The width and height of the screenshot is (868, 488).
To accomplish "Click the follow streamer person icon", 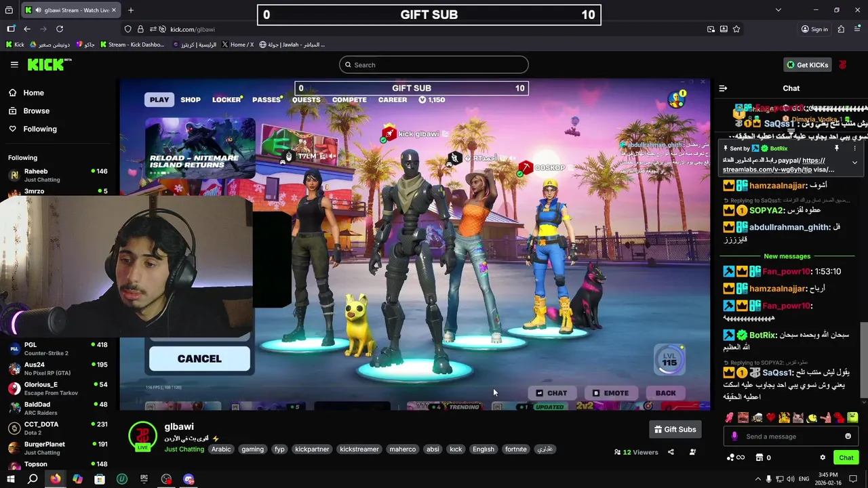I will (692, 452).
